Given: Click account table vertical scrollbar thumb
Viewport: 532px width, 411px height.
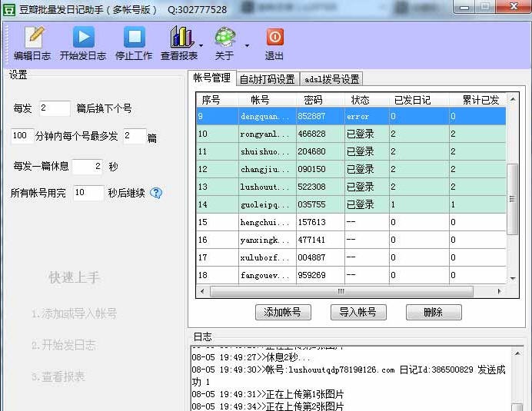Looking at the screenshot, I should (x=512, y=199).
